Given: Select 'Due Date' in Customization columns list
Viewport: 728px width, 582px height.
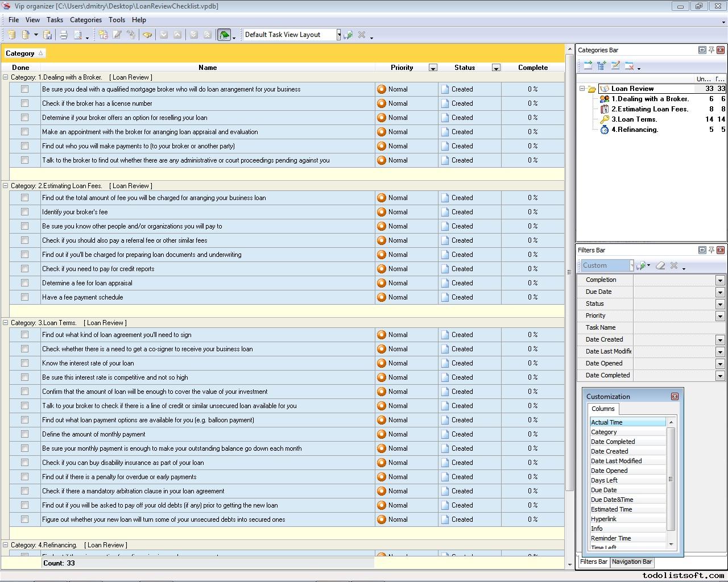Looking at the screenshot, I should 603,490.
